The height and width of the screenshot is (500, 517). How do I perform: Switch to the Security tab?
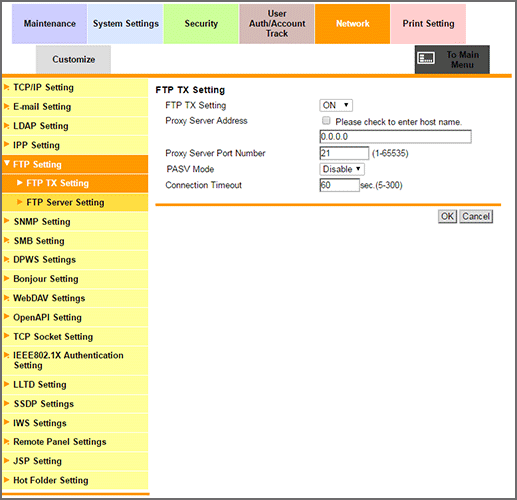point(201,24)
